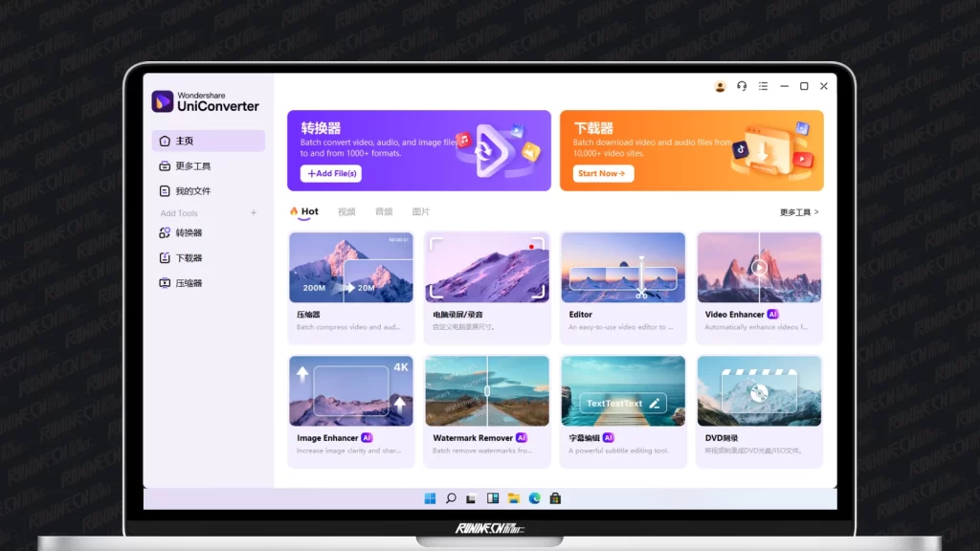Click the 压缩器 icon in sidebar

(x=165, y=283)
